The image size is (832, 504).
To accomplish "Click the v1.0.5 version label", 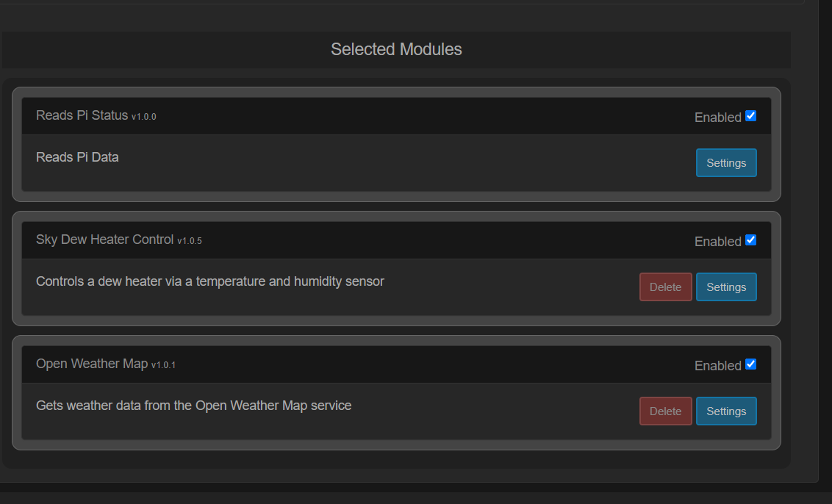I will (x=190, y=241).
